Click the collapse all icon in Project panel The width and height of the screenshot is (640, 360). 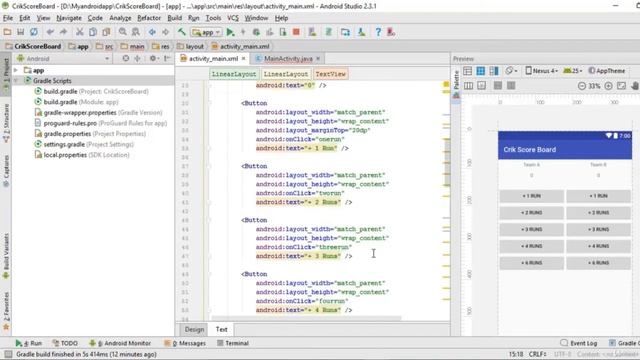tap(137, 58)
